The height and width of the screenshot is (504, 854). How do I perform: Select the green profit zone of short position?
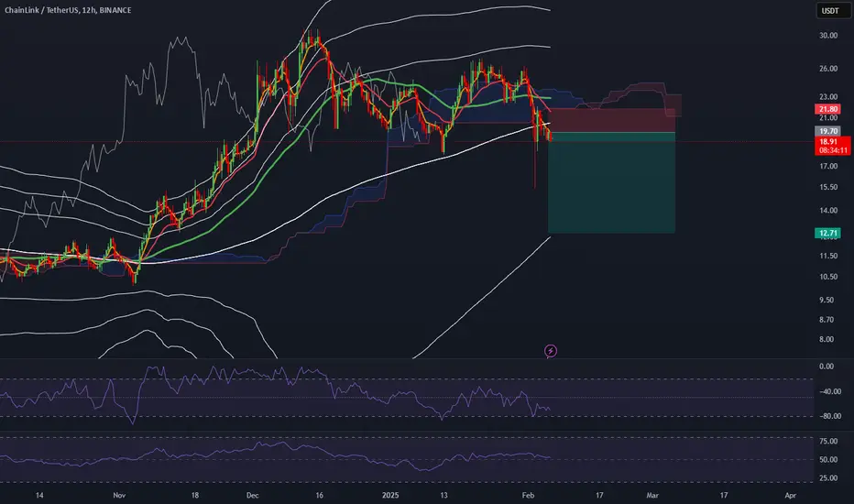611,183
